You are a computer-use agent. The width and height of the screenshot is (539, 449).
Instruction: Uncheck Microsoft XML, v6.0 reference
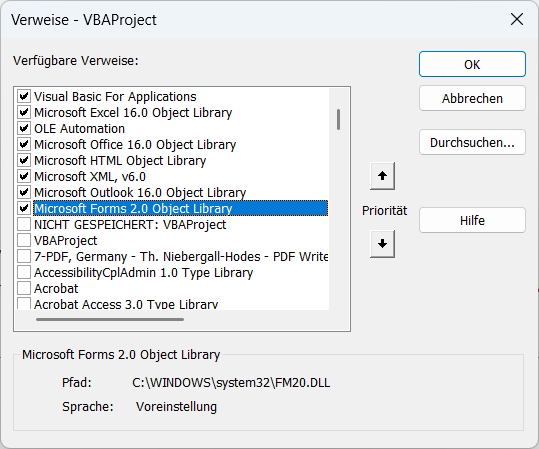(24, 176)
